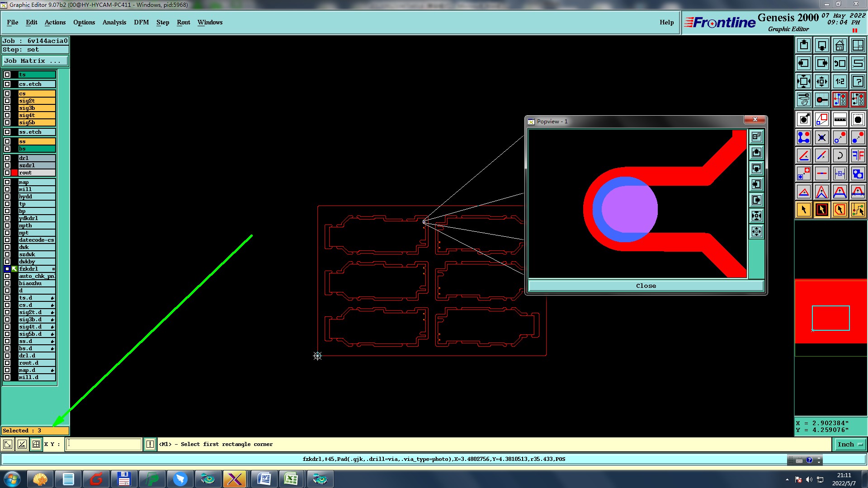Enable display of biaozhu layer
Screen dimensions: 868x488
[7, 283]
